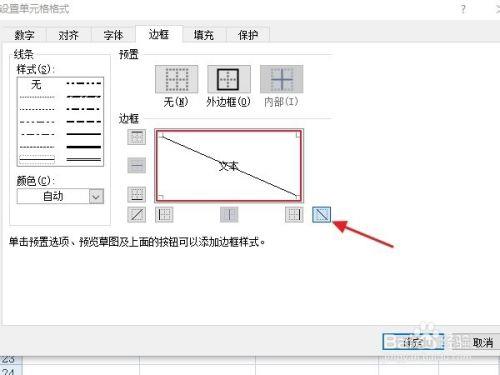Choose the 无 line style option
500x375 pixels.
tap(37, 84)
